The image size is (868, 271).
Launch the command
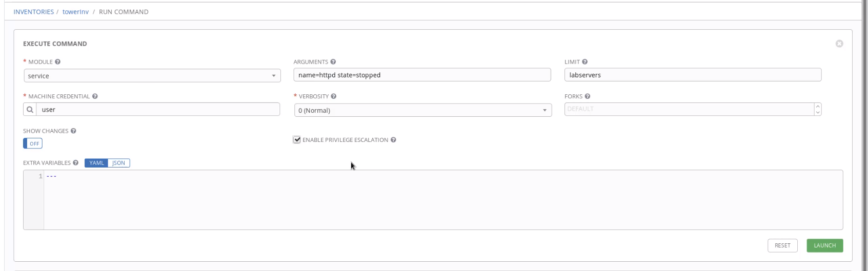tap(824, 245)
